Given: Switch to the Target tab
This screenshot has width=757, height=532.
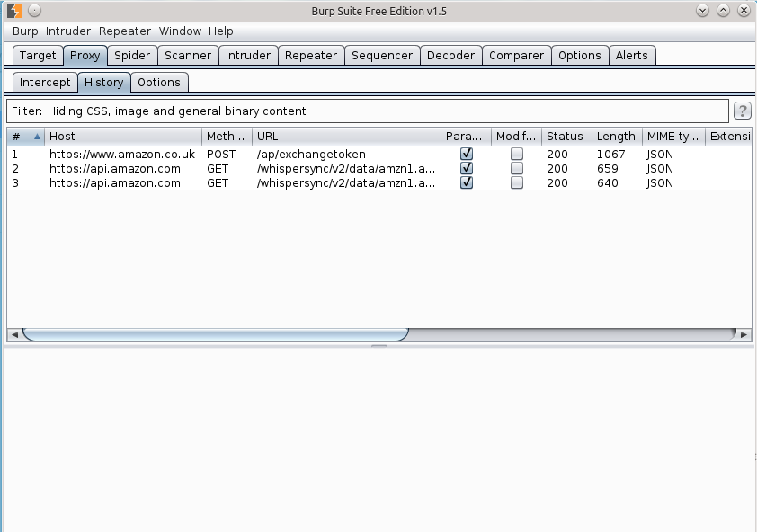Looking at the screenshot, I should click(x=38, y=56).
